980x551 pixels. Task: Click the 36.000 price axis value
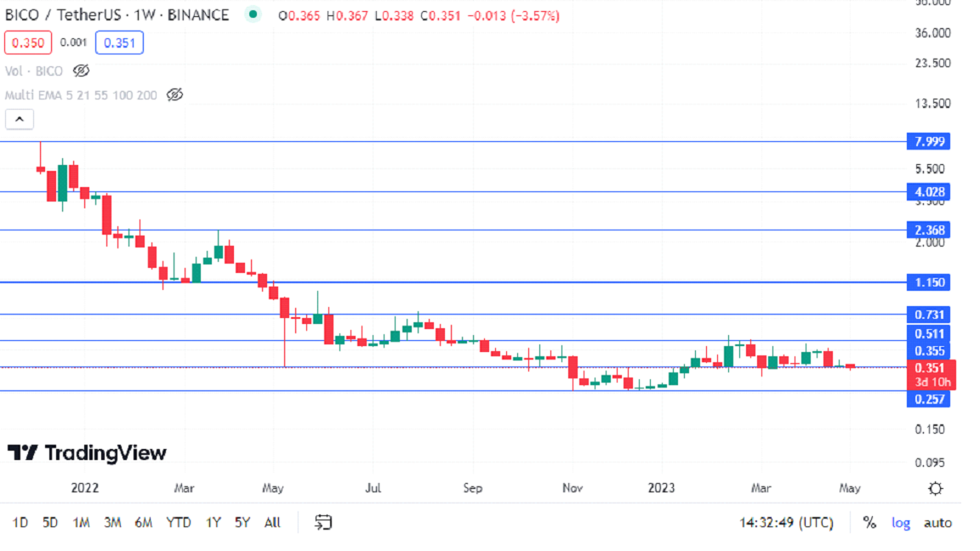[932, 33]
